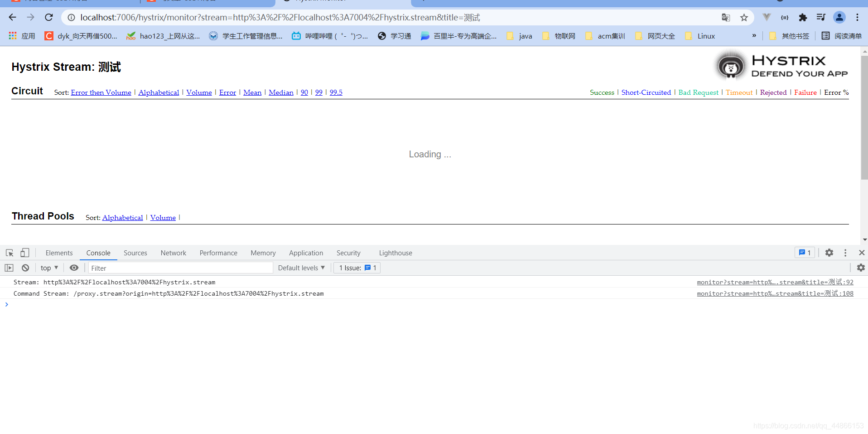This screenshot has width=868, height=434.
Task: Click the browser address bar URL
Action: point(280,18)
